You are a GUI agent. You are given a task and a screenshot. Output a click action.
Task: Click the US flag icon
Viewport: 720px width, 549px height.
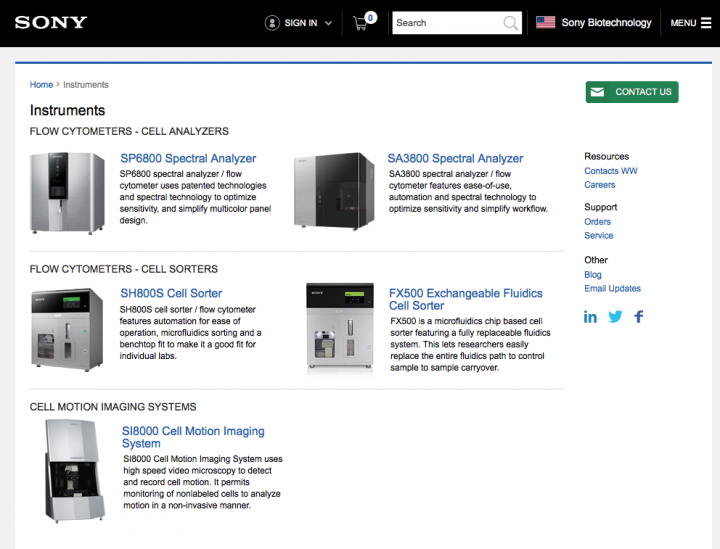(546, 22)
